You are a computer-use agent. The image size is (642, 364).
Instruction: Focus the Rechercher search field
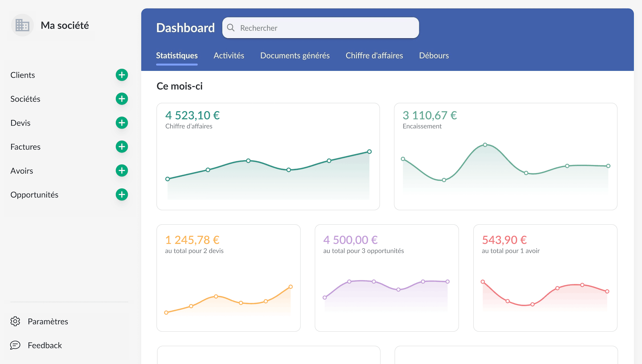[x=320, y=28]
